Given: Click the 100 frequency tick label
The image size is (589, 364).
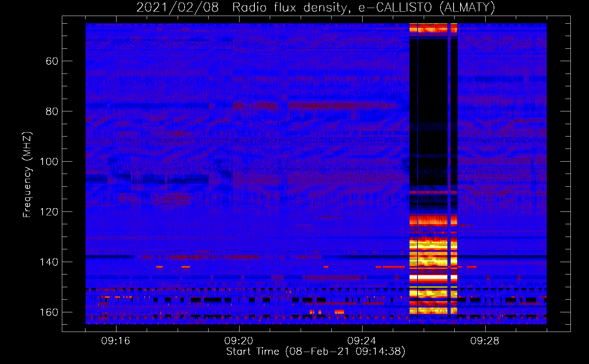Looking at the screenshot, I should click(x=49, y=162).
